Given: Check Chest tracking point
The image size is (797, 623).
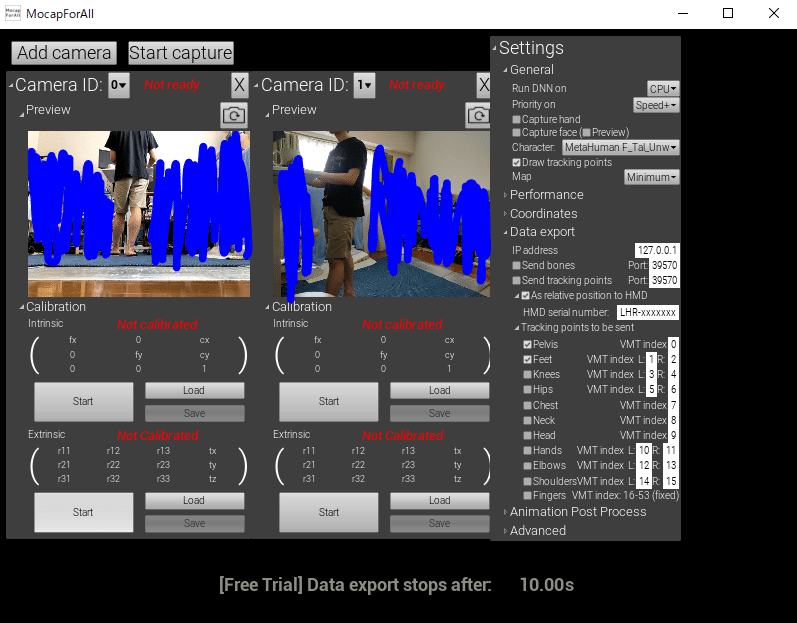Looking at the screenshot, I should click(x=528, y=406).
